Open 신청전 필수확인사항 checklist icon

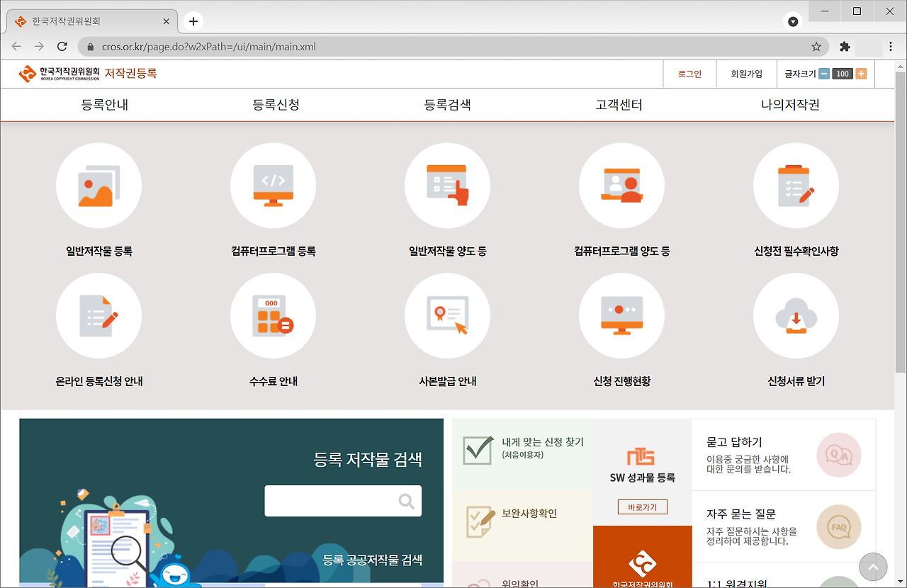click(x=796, y=185)
